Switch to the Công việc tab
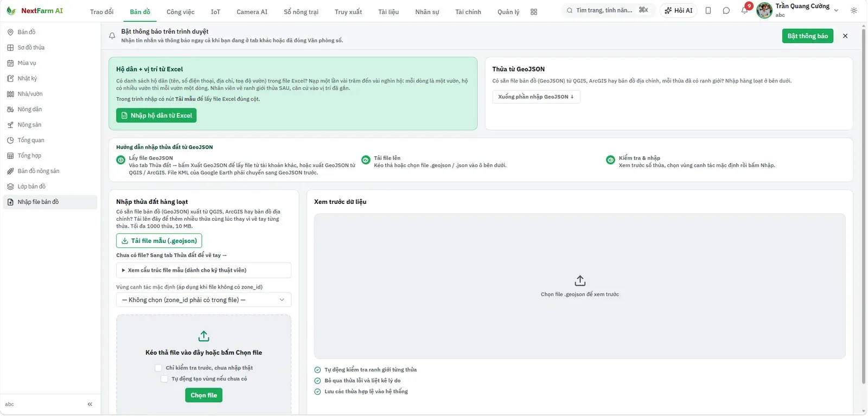The height and width of the screenshot is (416, 868). click(181, 12)
